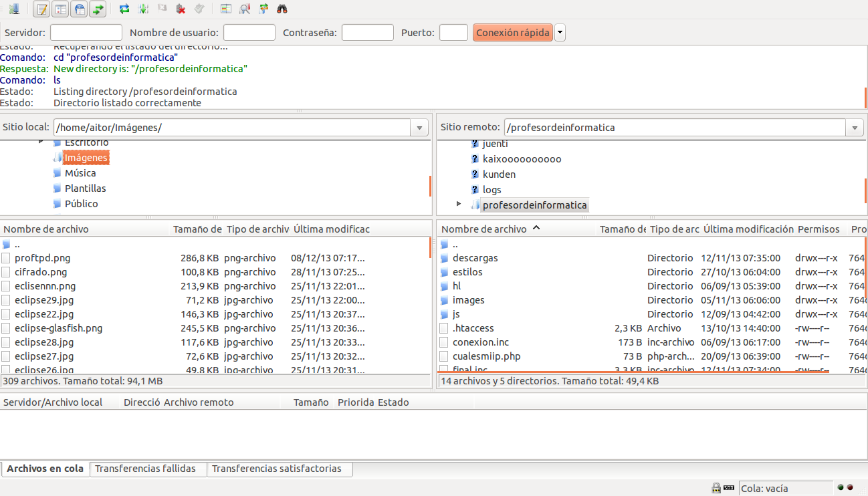
Task: Open the Site Manager icon
Action: [x=13, y=9]
